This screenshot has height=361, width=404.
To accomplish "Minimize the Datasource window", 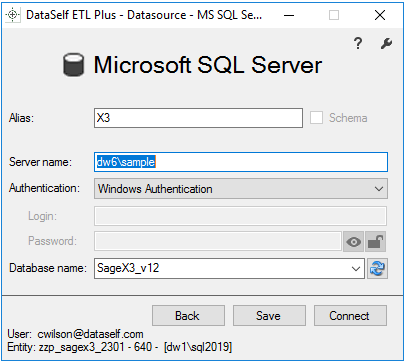I will (x=289, y=15).
